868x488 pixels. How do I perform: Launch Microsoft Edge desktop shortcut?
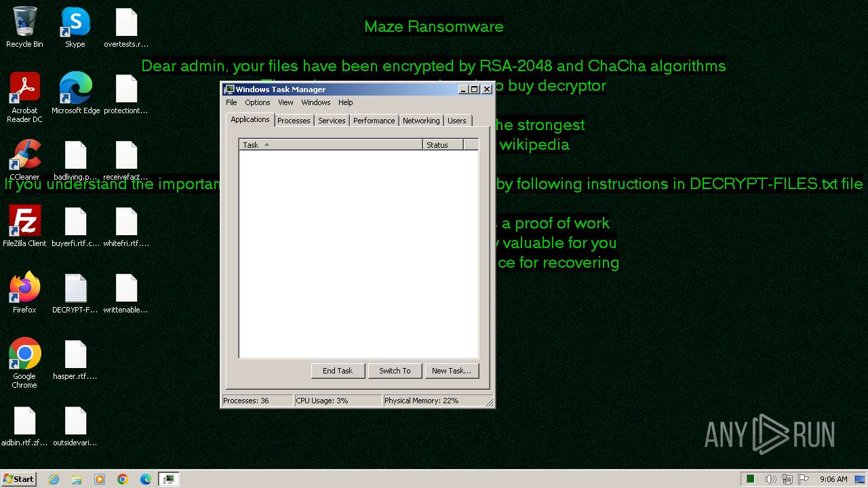coord(75,94)
